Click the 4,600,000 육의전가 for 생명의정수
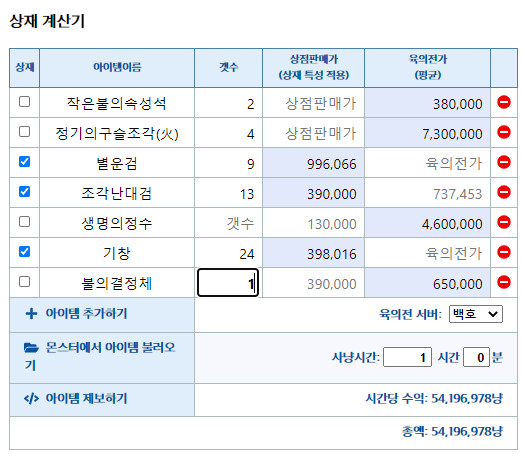Screen dimensions: 523x462 [x=428, y=223]
